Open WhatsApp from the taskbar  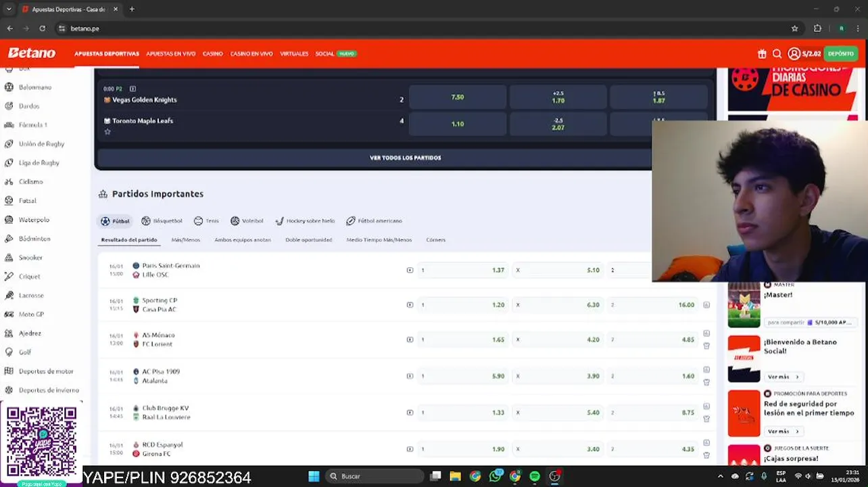pos(496,476)
